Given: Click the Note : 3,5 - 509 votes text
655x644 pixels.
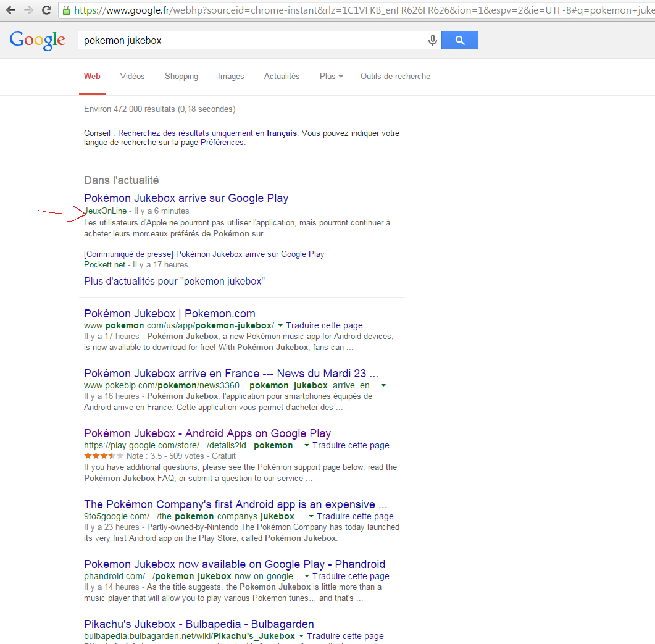Looking at the screenshot, I should point(165,456).
